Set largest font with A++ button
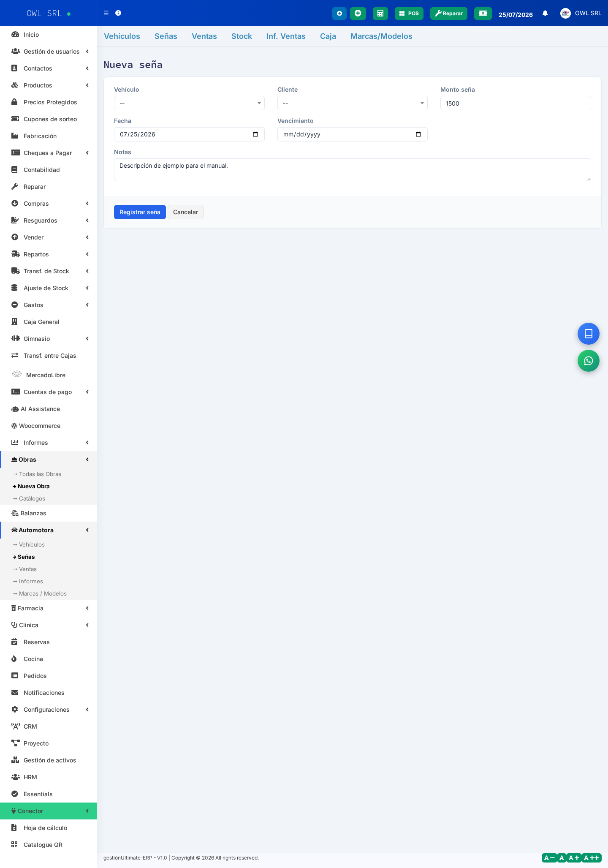608x868 pixels. click(x=592, y=858)
